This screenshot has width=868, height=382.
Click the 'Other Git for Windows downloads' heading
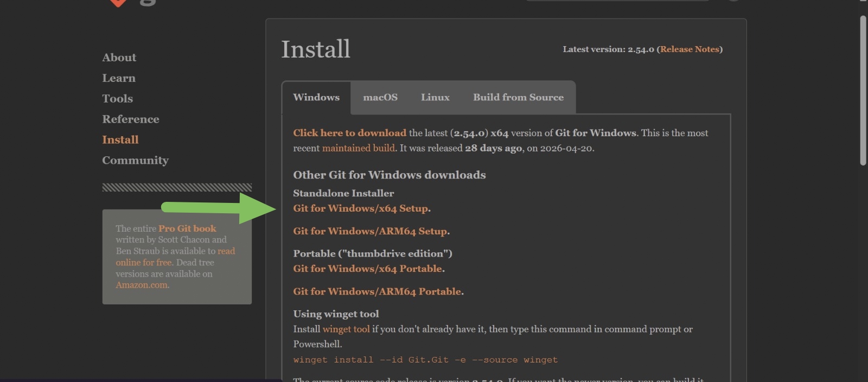390,175
